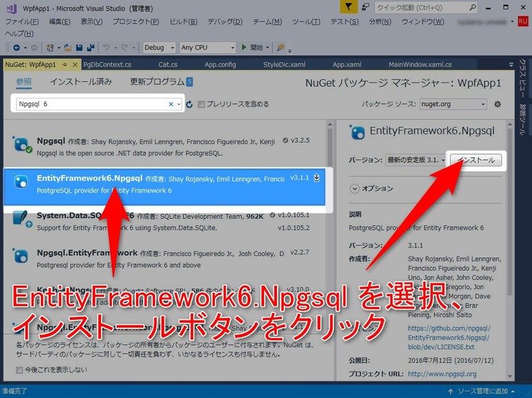Open the Any CPU platform dropdown
Viewport: 532px width, 398px height.
207,48
